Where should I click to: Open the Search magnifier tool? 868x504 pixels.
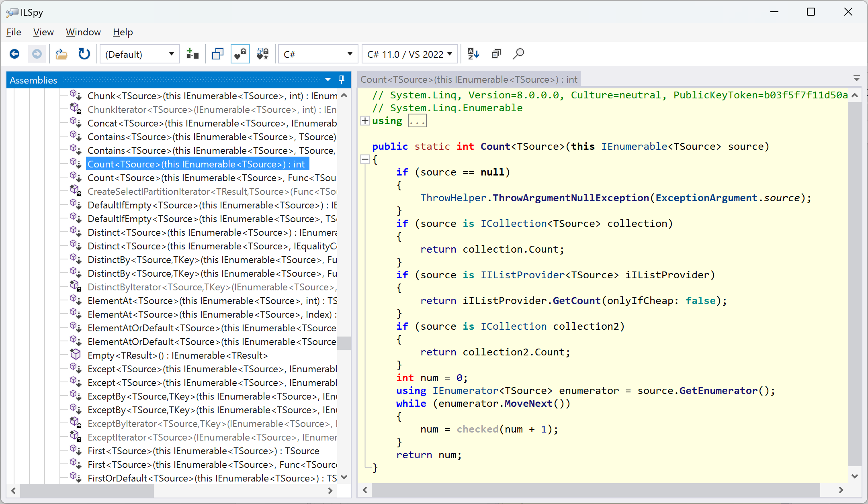518,54
